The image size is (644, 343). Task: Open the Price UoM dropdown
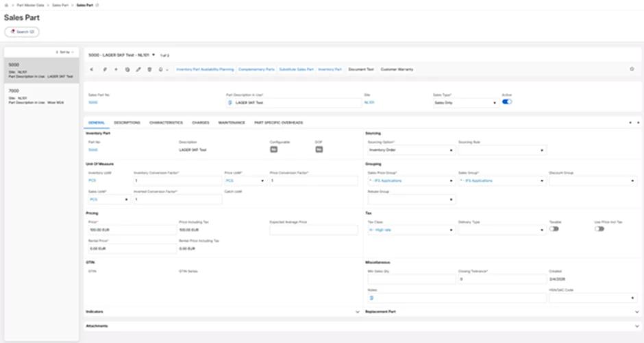245,180
